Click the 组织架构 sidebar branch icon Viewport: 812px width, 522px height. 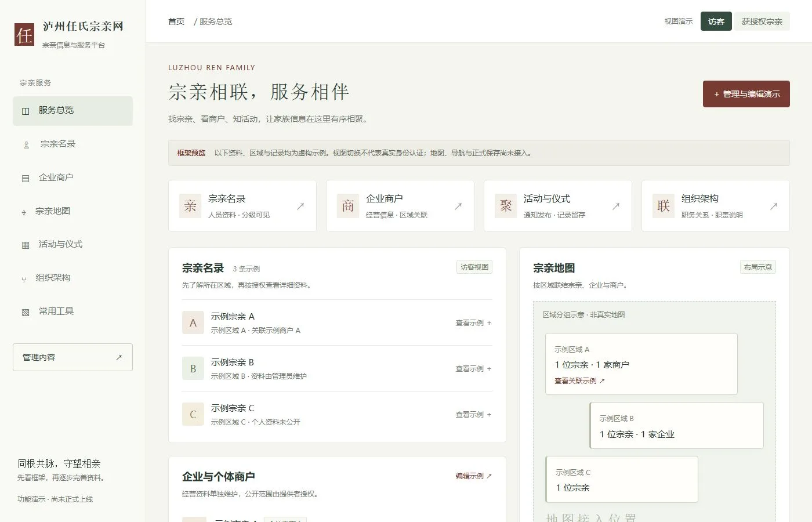click(24, 278)
